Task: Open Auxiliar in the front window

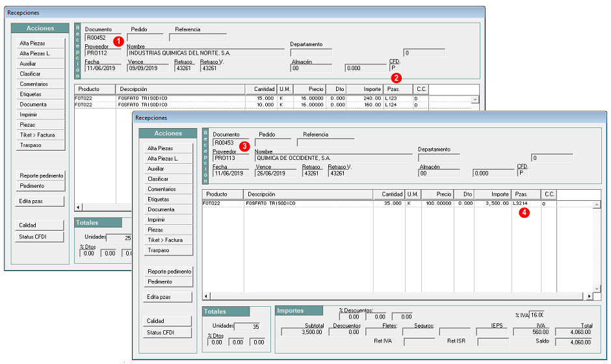Action: pyautogui.click(x=168, y=169)
